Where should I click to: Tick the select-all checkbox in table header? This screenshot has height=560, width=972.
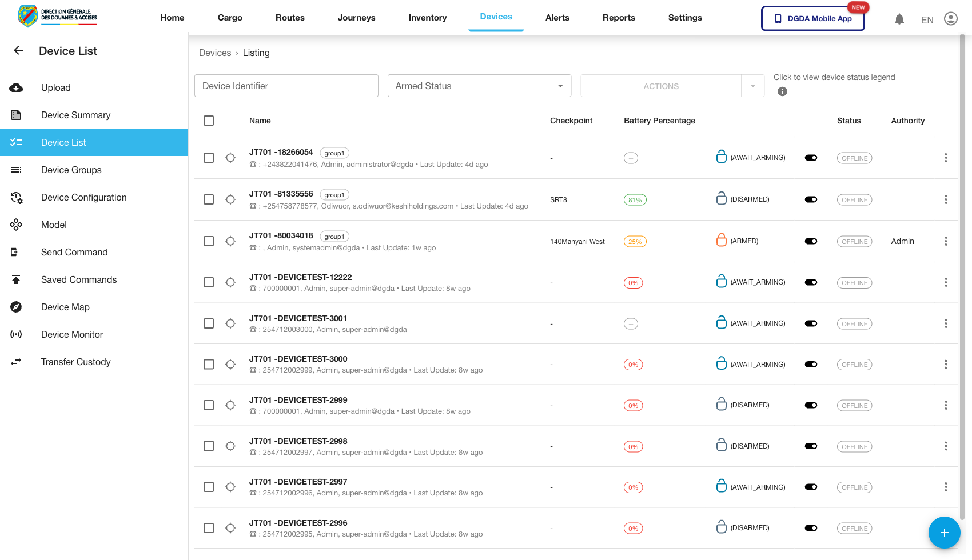(x=209, y=121)
